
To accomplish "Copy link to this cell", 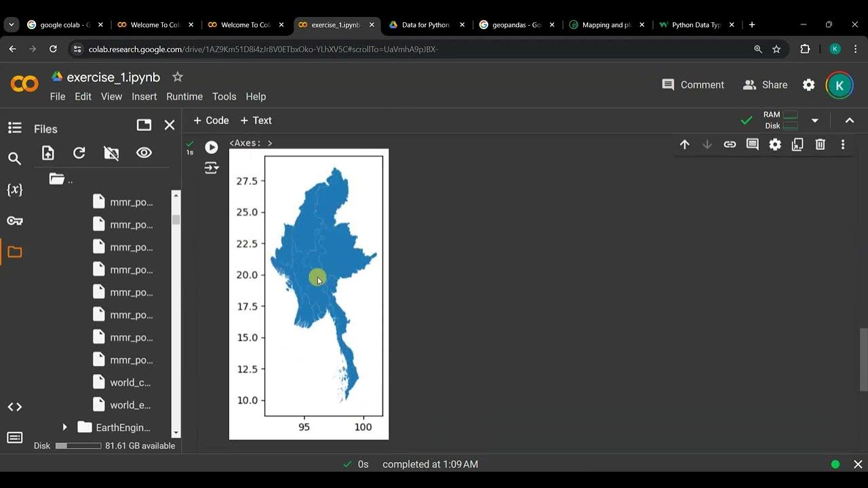I will pos(730,144).
